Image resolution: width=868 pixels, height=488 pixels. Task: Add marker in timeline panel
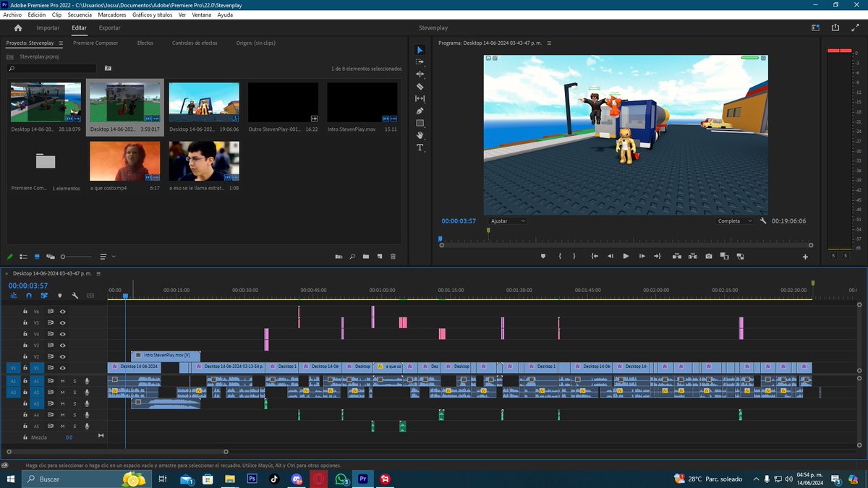[59, 296]
